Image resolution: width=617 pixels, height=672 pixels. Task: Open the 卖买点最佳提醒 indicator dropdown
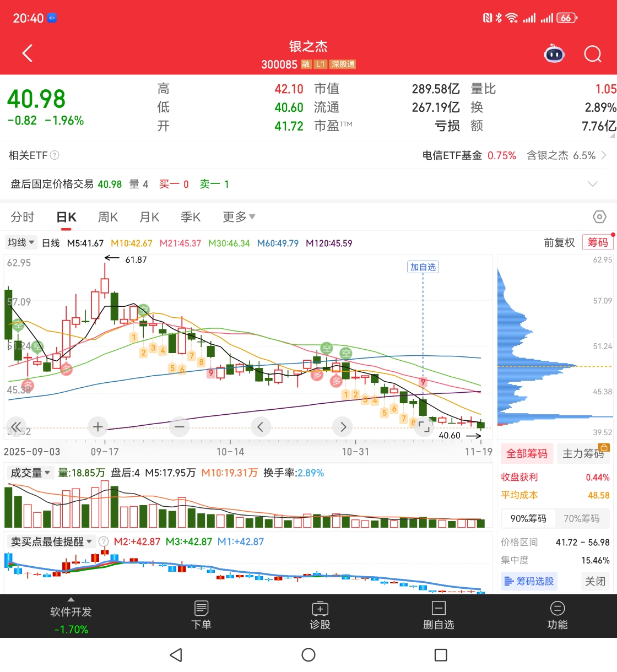(x=52, y=541)
